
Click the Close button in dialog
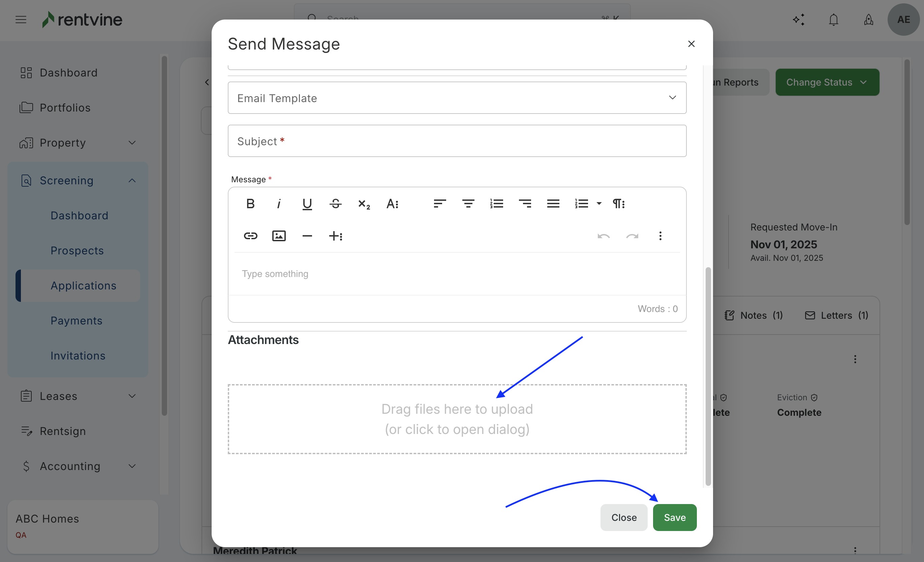pos(624,518)
